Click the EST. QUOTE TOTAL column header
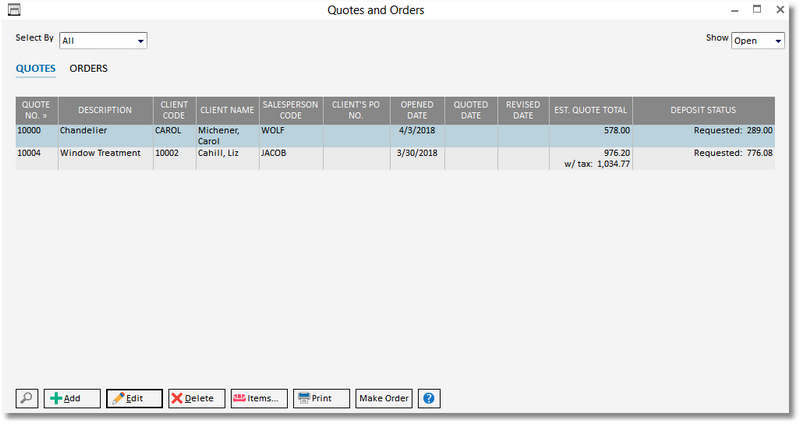The width and height of the screenshot is (800, 424). coord(591,110)
